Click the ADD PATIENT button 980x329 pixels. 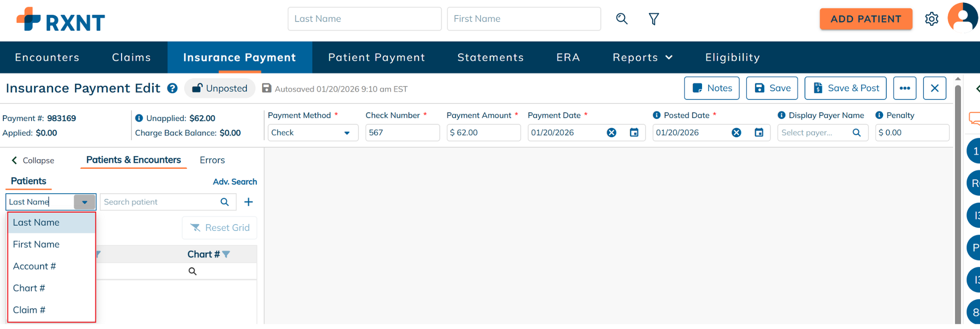point(866,19)
